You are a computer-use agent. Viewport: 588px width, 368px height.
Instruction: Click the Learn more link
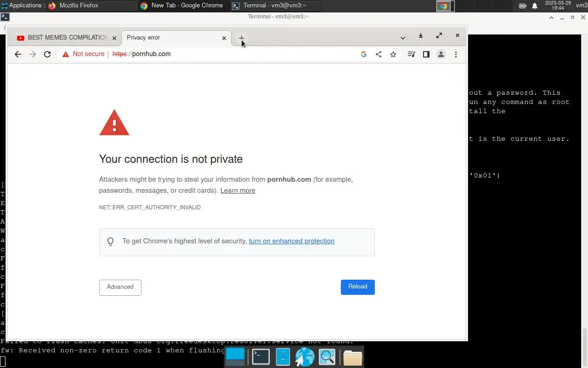pos(237,190)
